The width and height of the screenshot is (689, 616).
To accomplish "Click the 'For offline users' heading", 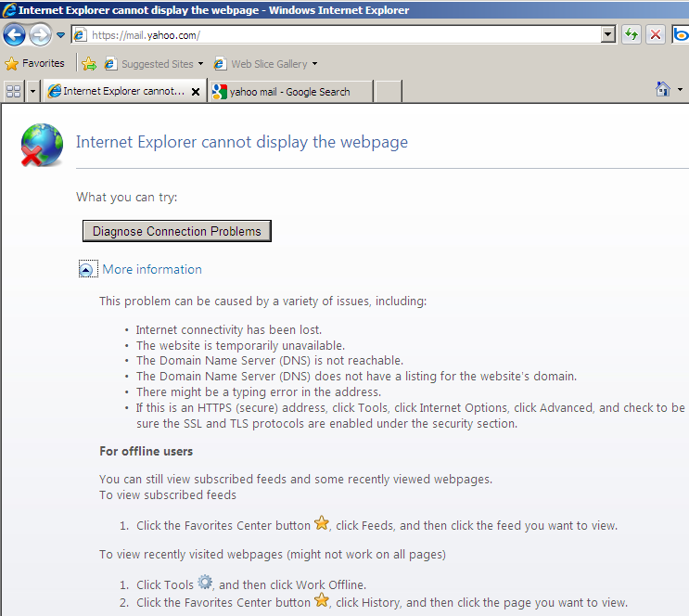I will (146, 451).
